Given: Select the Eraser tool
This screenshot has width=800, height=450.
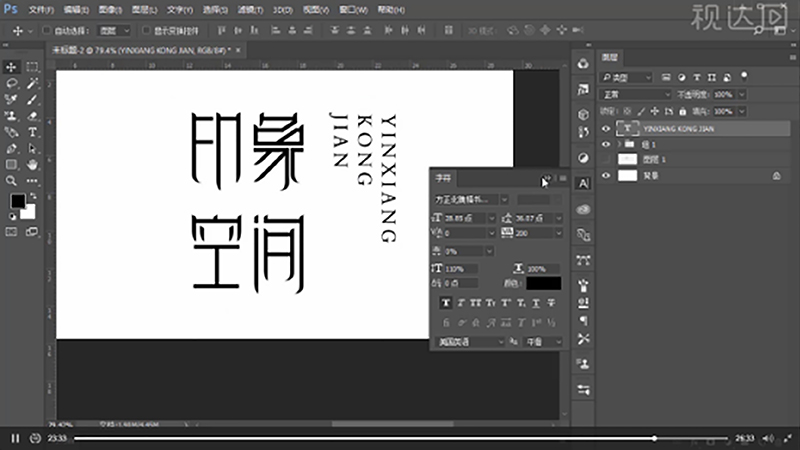Looking at the screenshot, I should click(32, 116).
